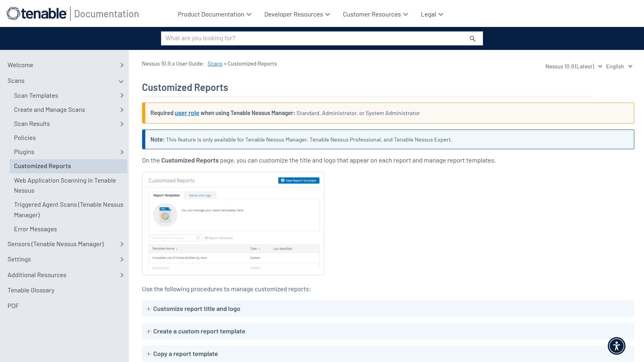The height and width of the screenshot is (362, 644).
Task: Click plus icon beside Customize report title
Action: (x=149, y=309)
